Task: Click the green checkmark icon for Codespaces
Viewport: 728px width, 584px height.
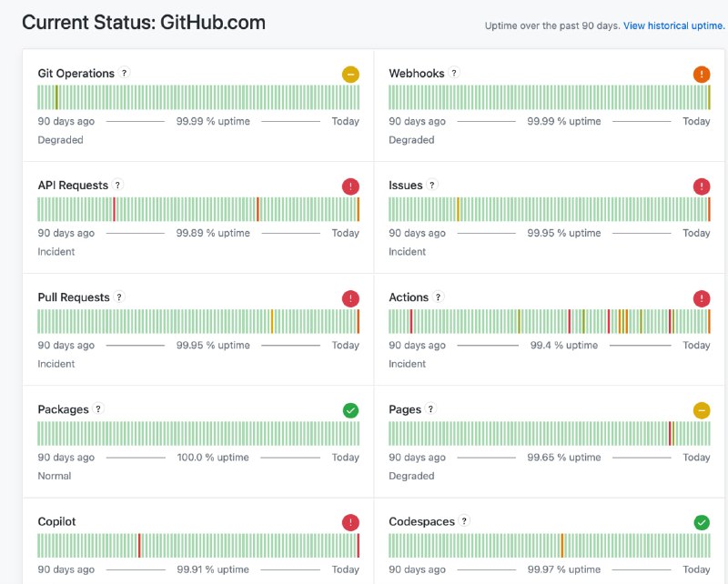Action: tap(702, 523)
